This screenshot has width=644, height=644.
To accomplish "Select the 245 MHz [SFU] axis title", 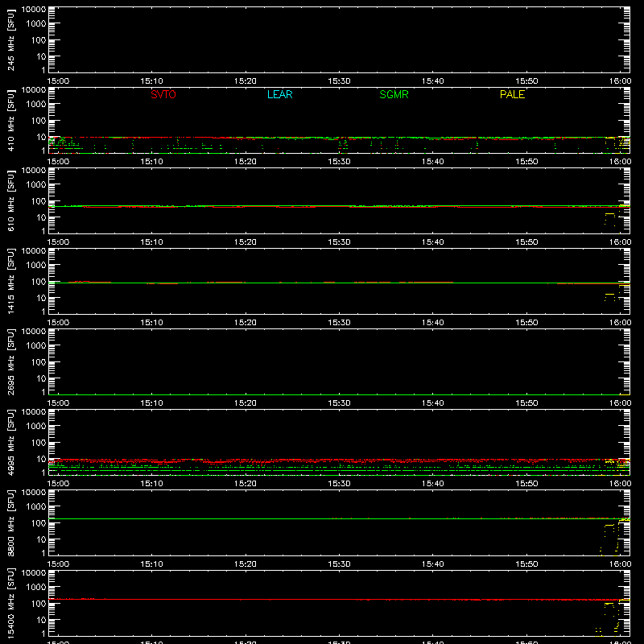I will pos(11,40).
